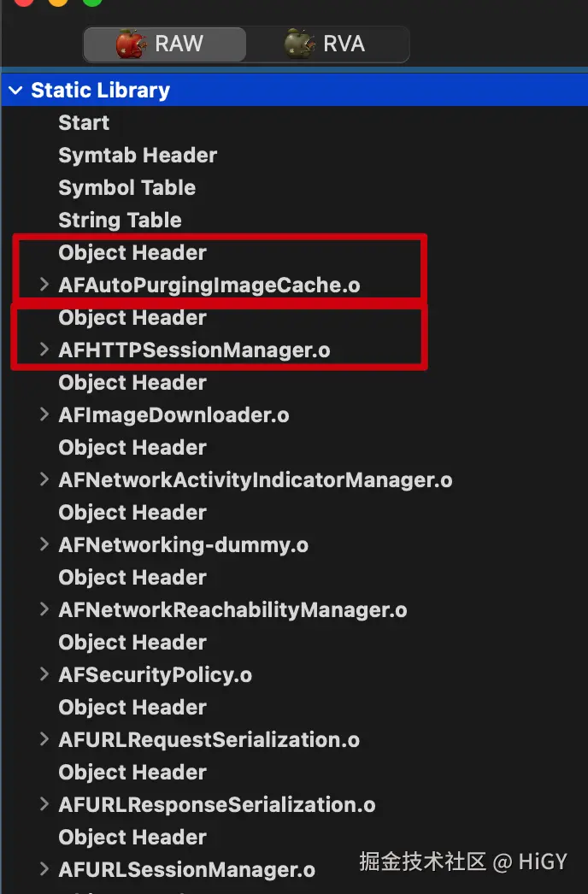The image size is (588, 894).
Task: Select the Symtab Header entry
Action: coord(138,156)
